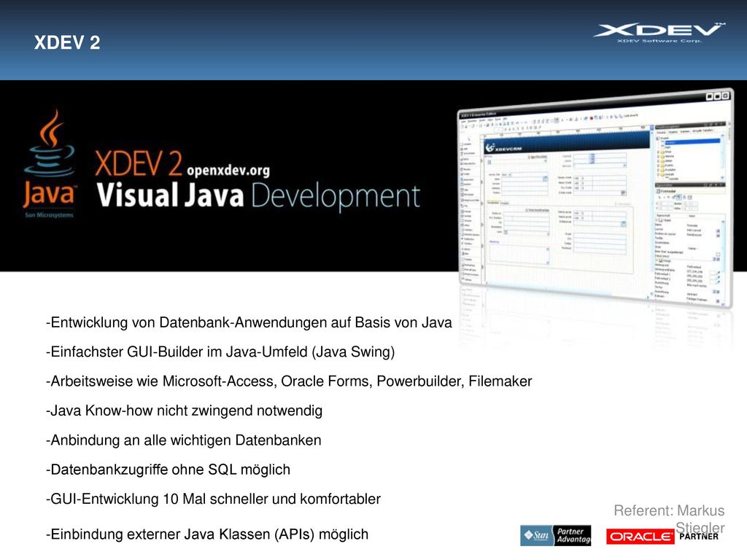
Task: Select the line starting "Arbeitsweise wie Microsoft-Access"
Action: [x=289, y=381]
